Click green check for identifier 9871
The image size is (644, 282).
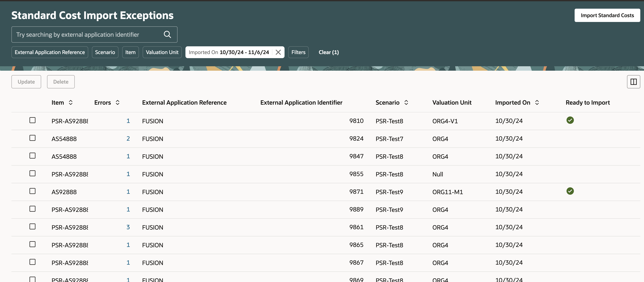(570, 191)
